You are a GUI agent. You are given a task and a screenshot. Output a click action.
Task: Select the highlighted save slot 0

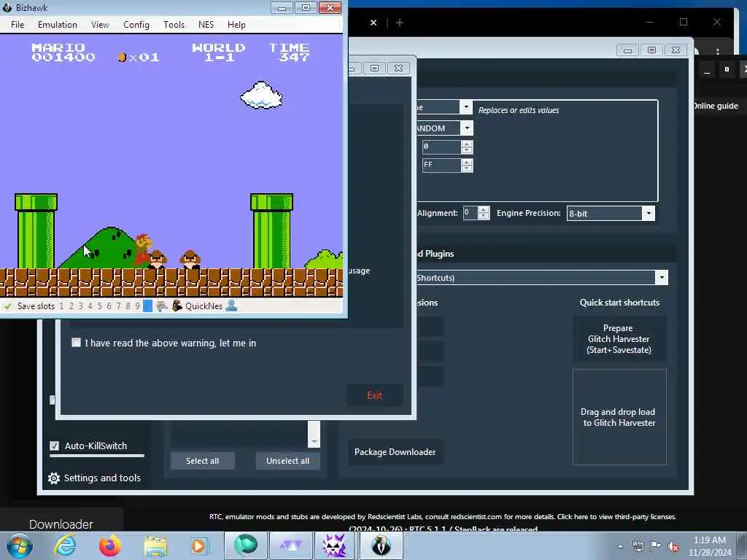point(147,306)
